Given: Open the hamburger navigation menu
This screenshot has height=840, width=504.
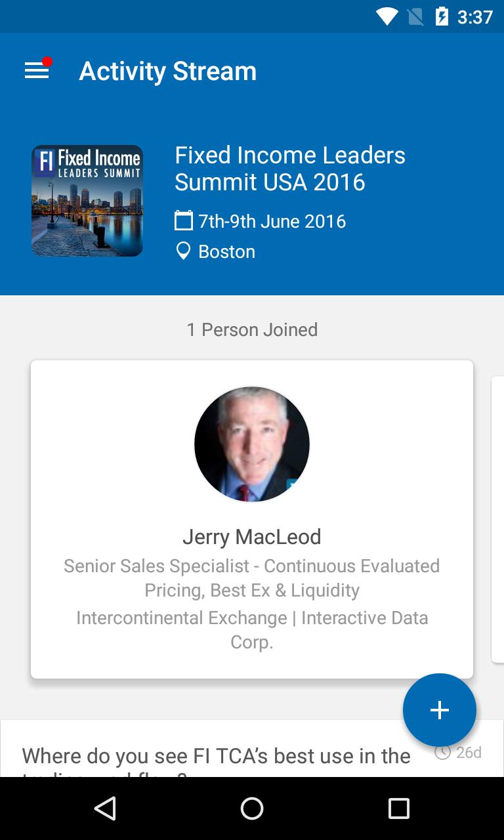Looking at the screenshot, I should point(37,70).
